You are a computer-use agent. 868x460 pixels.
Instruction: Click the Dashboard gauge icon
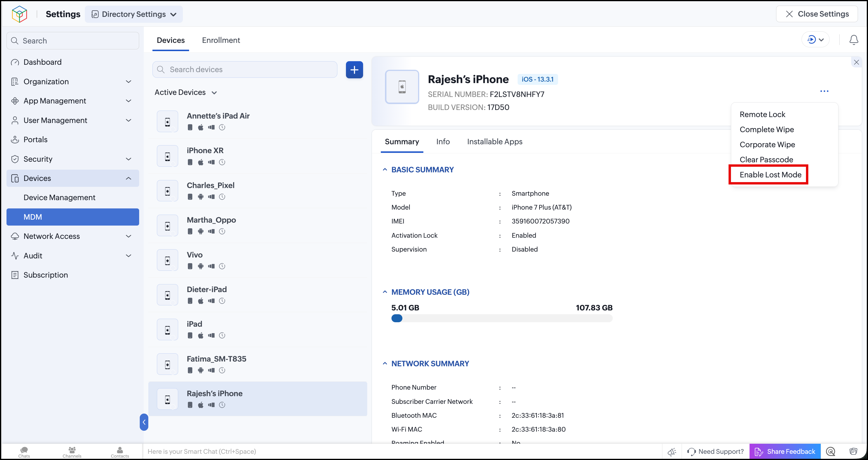[x=15, y=62]
